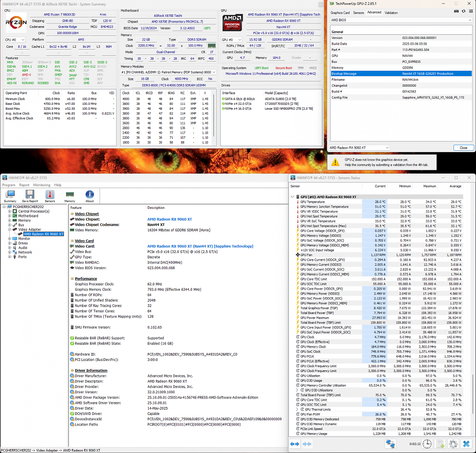Open the GPU #0 selector dropdown
Screen dimensions: 476x453
(232, 40)
